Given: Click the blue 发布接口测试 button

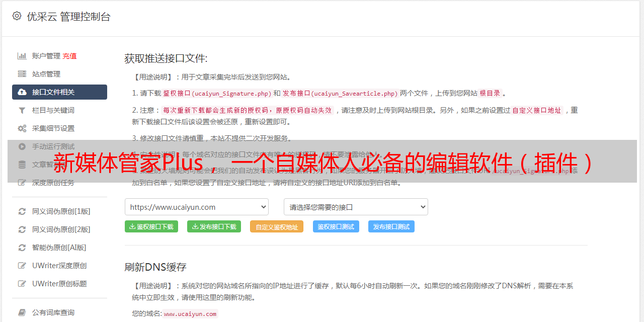Looking at the screenshot, I should [x=391, y=226].
